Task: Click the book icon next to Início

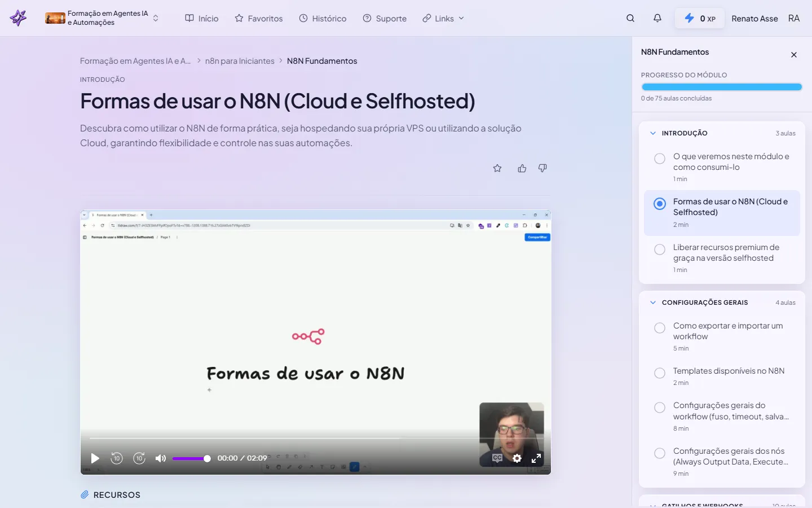Action: 189,18
